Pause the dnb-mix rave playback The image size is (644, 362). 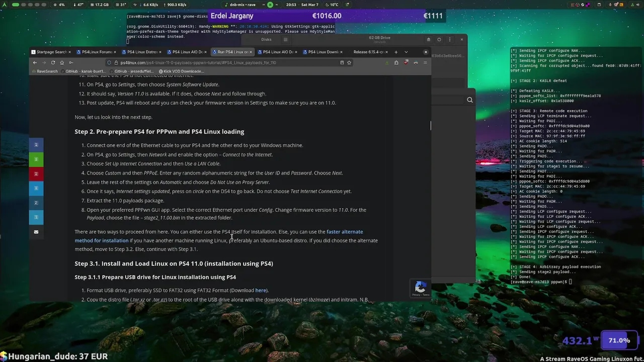(270, 5)
